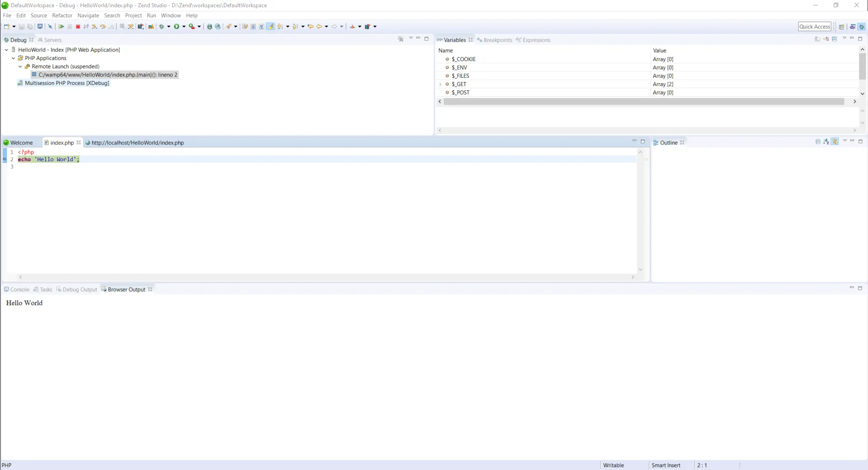The width and height of the screenshot is (868, 470).
Task: Open the Debug perspective icon at top right
Action: [x=862, y=27]
